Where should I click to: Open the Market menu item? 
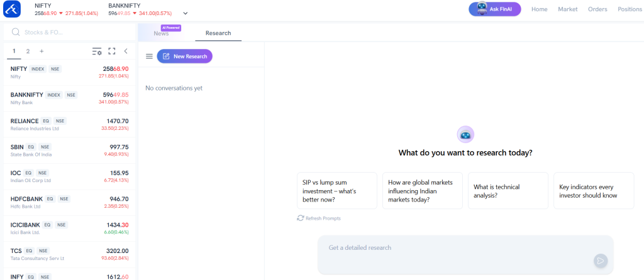pos(567,9)
